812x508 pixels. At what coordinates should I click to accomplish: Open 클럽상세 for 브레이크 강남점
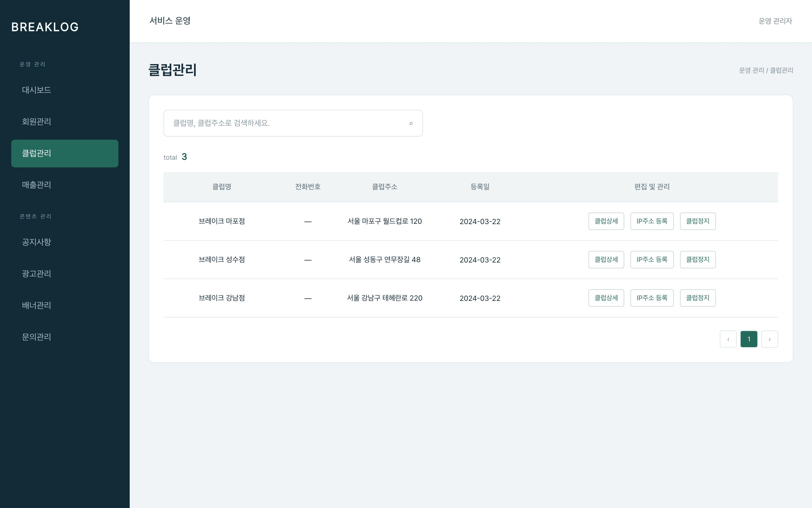[606, 298]
